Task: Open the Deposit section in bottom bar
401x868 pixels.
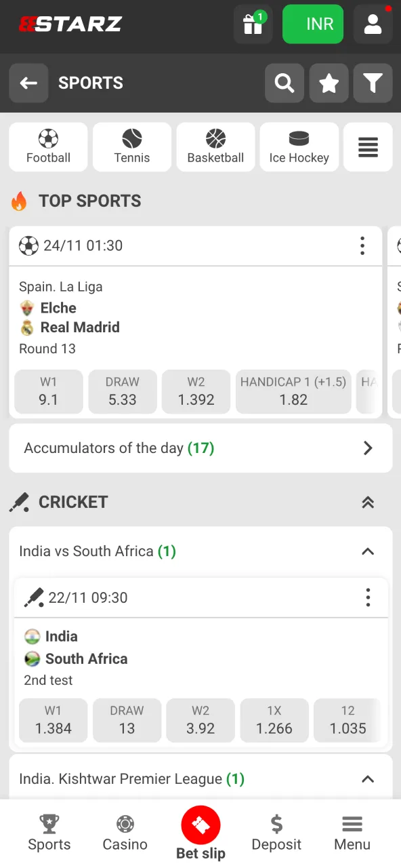Action: 276,834
